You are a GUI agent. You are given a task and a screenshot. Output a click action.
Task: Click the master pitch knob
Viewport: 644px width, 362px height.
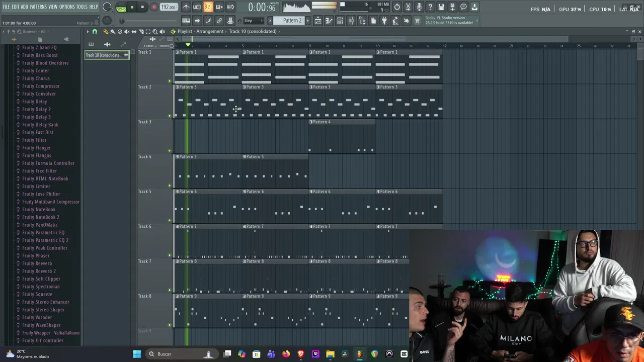[x=107, y=21]
